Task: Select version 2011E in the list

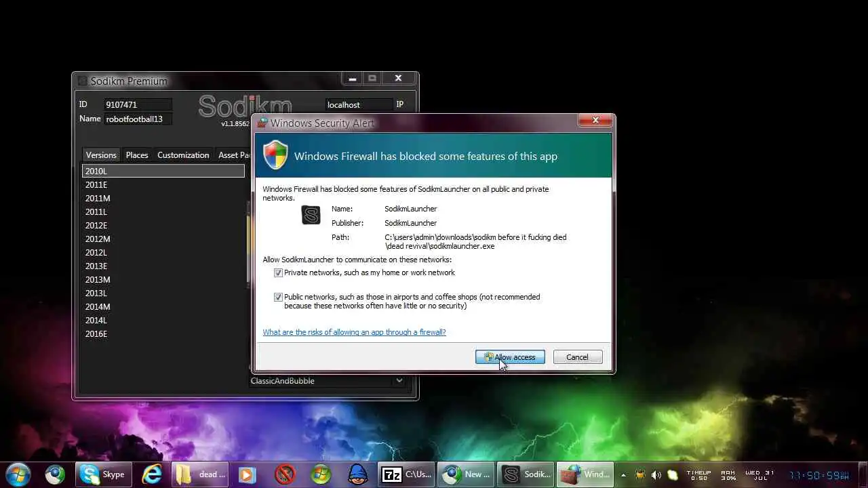Action: pyautogui.click(x=163, y=185)
